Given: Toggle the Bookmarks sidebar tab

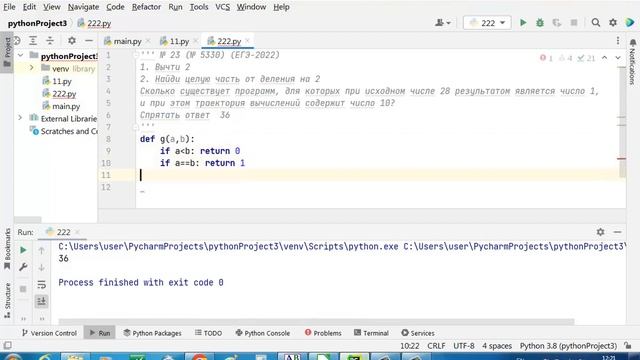Looking at the screenshot, I should pyautogui.click(x=7, y=249).
